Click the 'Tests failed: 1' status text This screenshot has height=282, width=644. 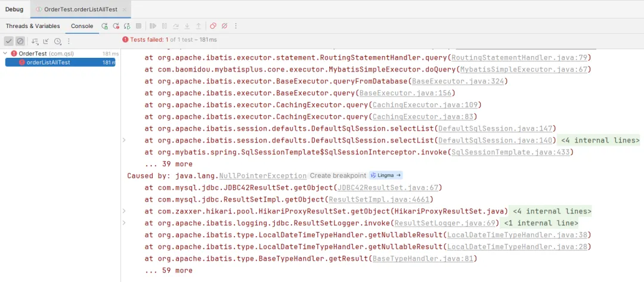click(150, 40)
